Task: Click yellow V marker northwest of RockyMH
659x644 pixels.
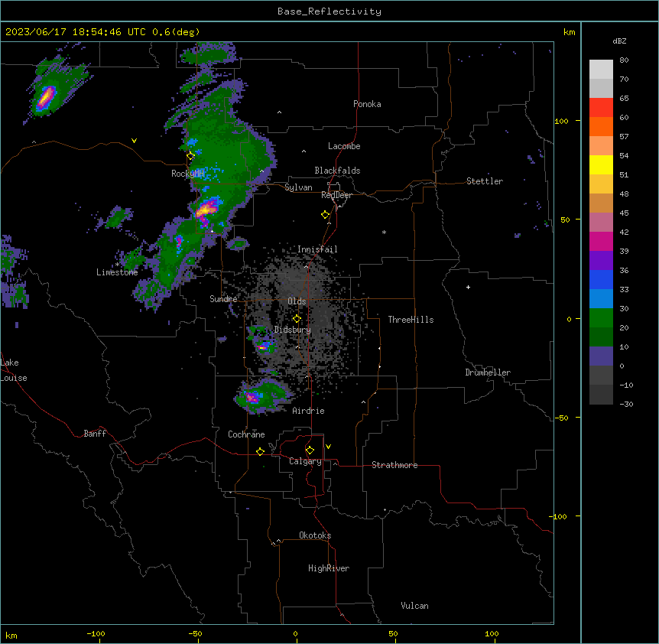Action: pyautogui.click(x=134, y=141)
